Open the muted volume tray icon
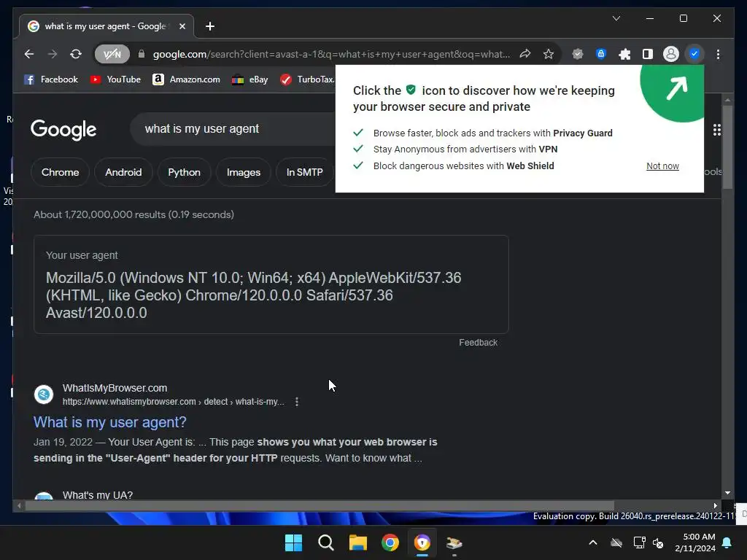Image resolution: width=747 pixels, height=560 pixels. click(658, 542)
